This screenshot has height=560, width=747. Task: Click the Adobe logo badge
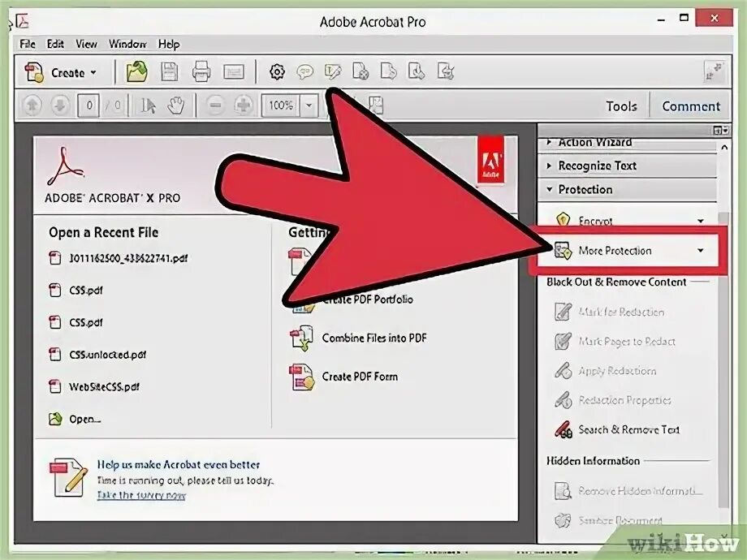490,161
